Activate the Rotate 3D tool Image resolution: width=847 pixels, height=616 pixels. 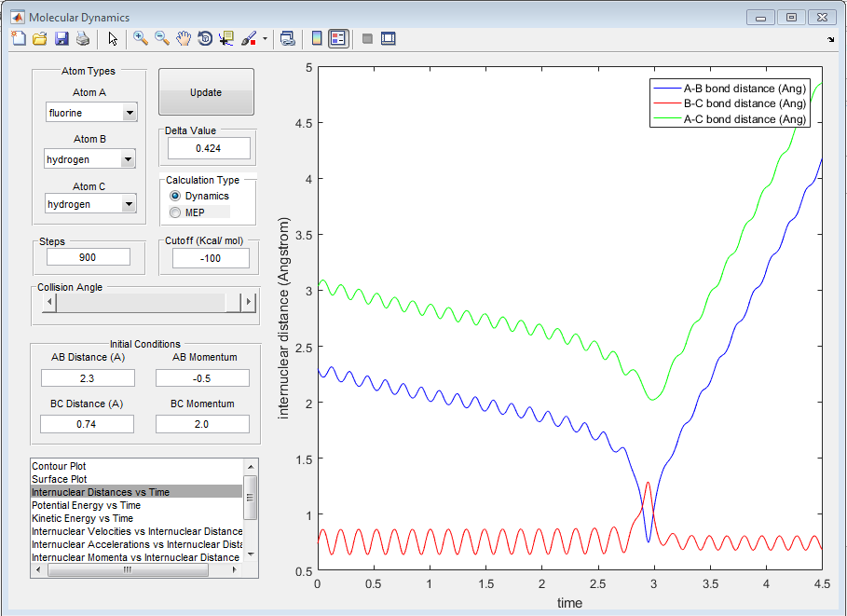tap(205, 38)
